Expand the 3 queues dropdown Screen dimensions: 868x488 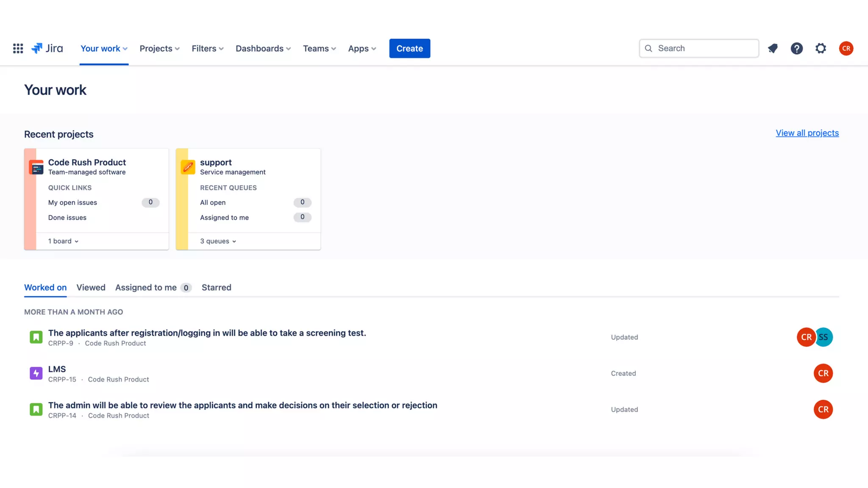tap(218, 241)
